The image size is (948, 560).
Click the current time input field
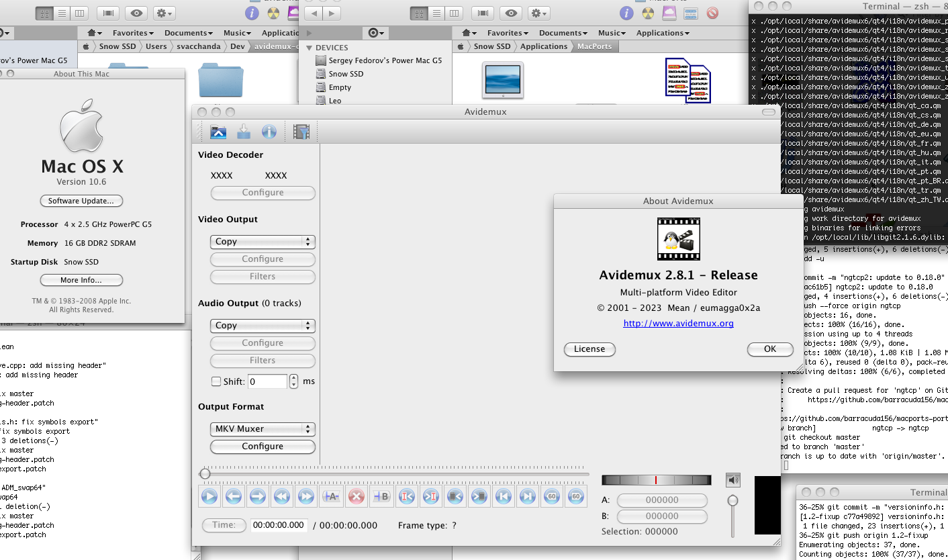click(279, 526)
